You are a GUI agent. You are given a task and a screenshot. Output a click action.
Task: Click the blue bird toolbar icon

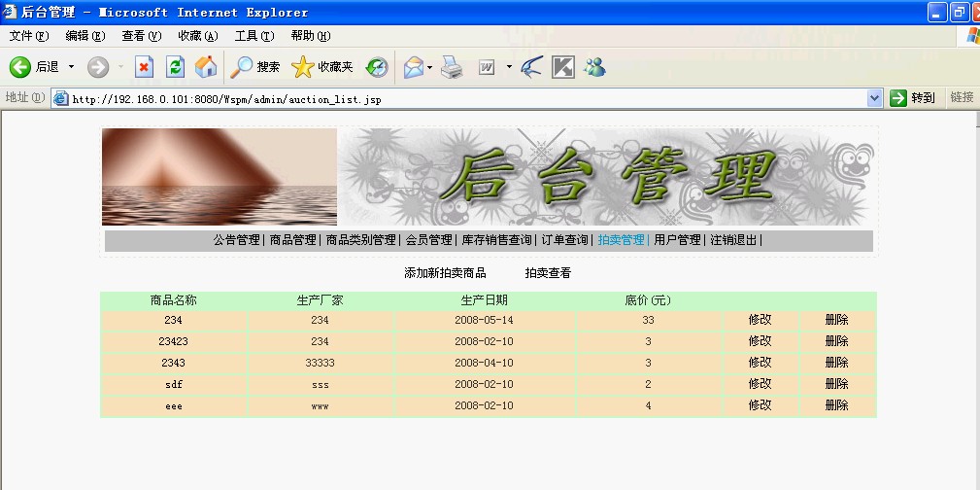[x=531, y=67]
